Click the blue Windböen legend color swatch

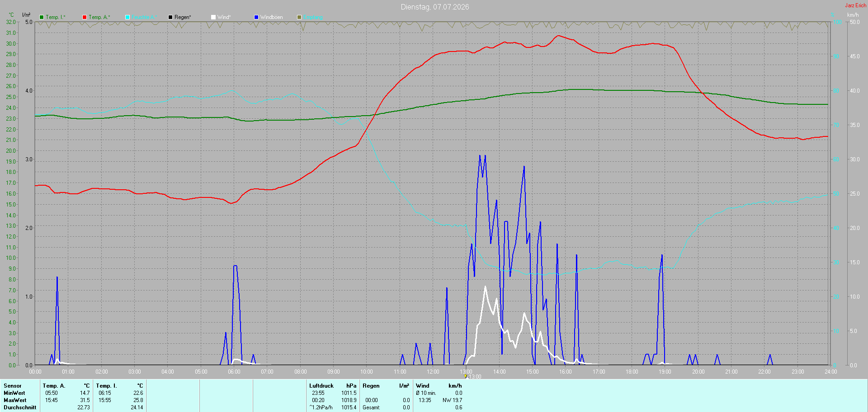(256, 17)
